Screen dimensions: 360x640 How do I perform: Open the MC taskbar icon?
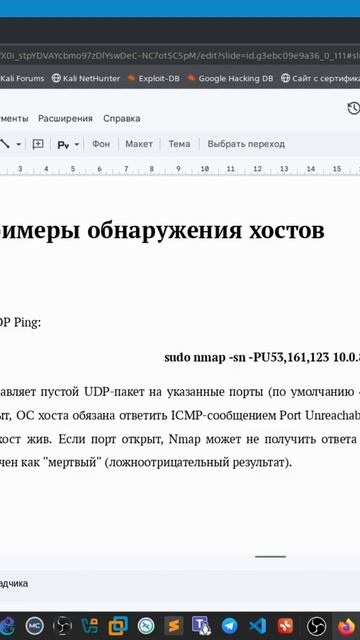point(35,625)
